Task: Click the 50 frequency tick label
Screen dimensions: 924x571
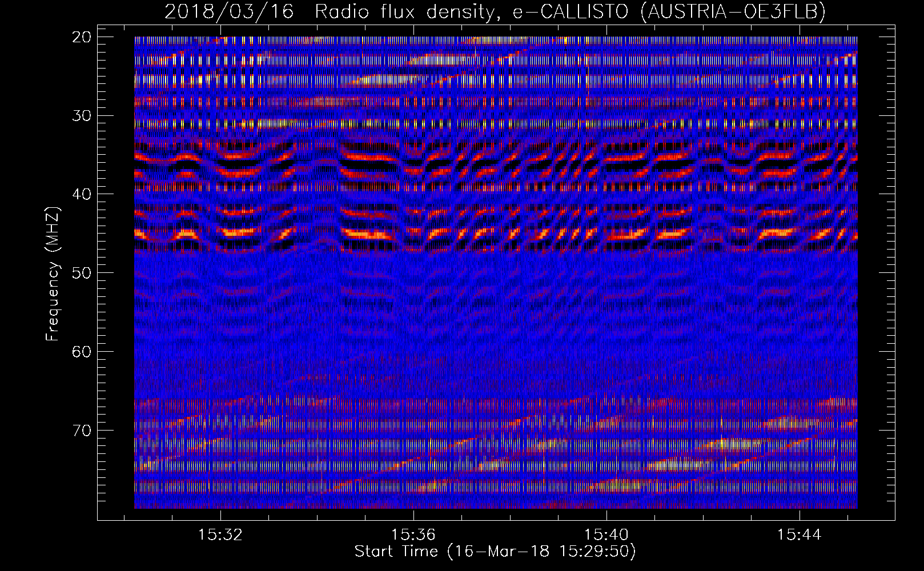Action: pos(82,273)
